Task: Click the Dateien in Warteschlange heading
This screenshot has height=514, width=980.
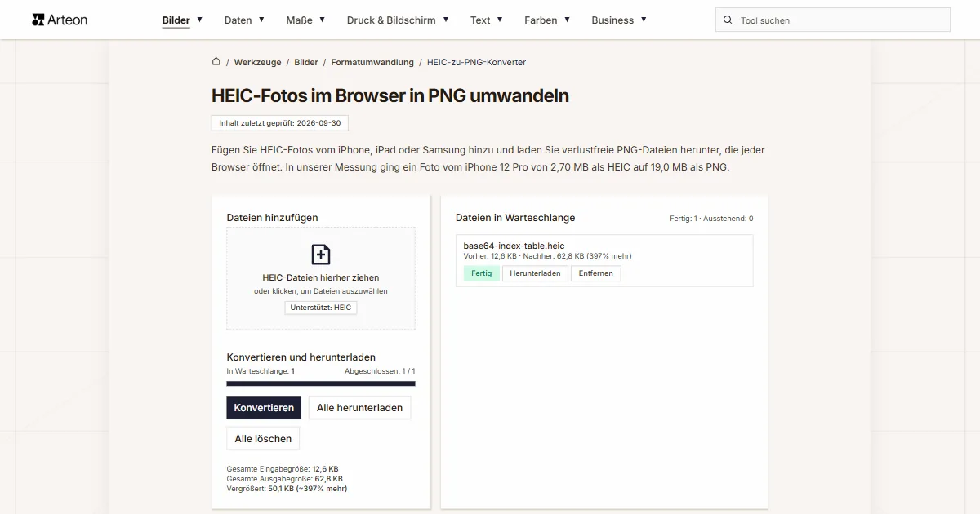Action: [x=515, y=218]
